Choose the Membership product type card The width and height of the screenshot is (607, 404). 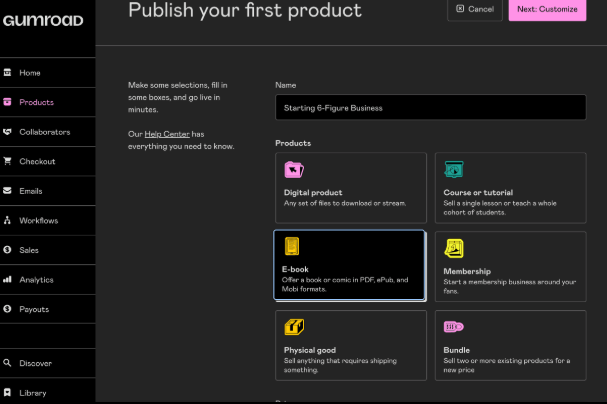pyautogui.click(x=511, y=267)
